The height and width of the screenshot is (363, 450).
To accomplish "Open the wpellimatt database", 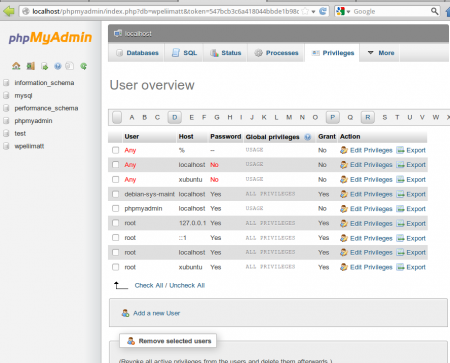I will [29, 146].
